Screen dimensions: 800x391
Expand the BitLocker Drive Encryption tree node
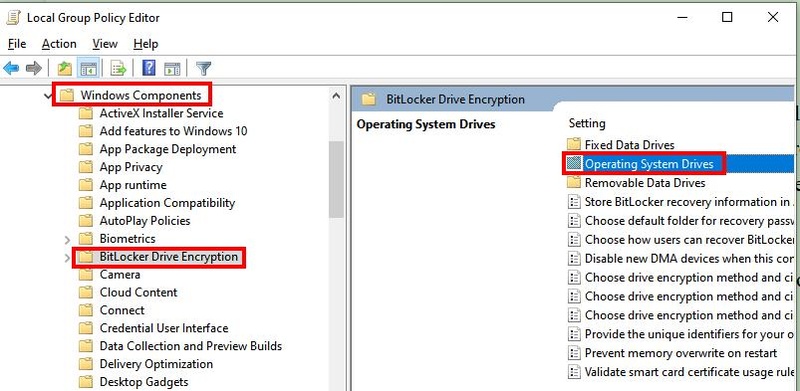point(67,257)
